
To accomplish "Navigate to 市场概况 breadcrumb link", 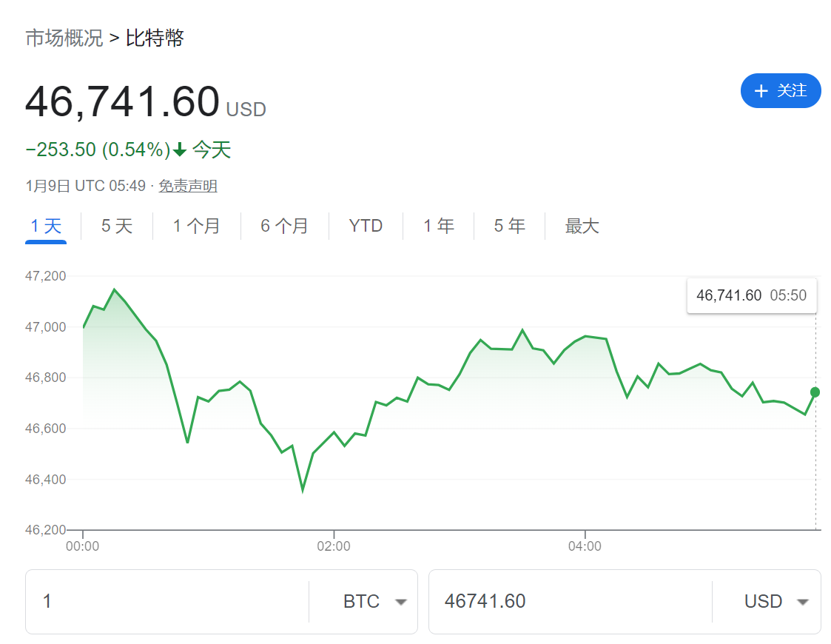I will 64,37.
